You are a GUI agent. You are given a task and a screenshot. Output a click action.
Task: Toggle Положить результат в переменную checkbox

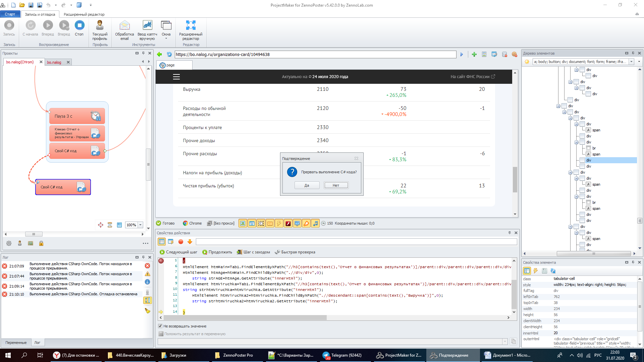(x=161, y=334)
